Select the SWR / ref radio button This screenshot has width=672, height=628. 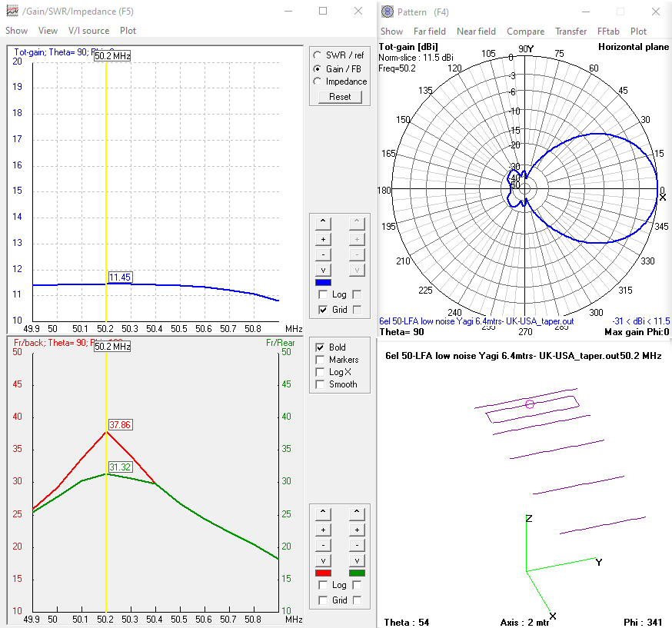pyautogui.click(x=317, y=55)
